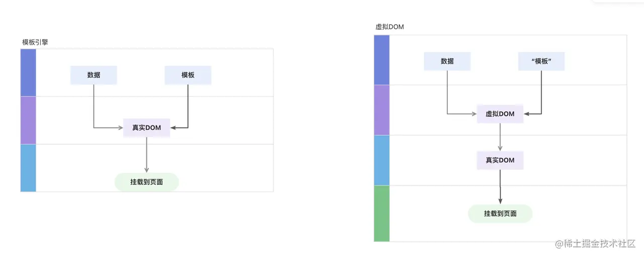Click the arrow between 虚拟DOM and 真实DOM
Screen dimensions: 644x257
(x=500, y=137)
